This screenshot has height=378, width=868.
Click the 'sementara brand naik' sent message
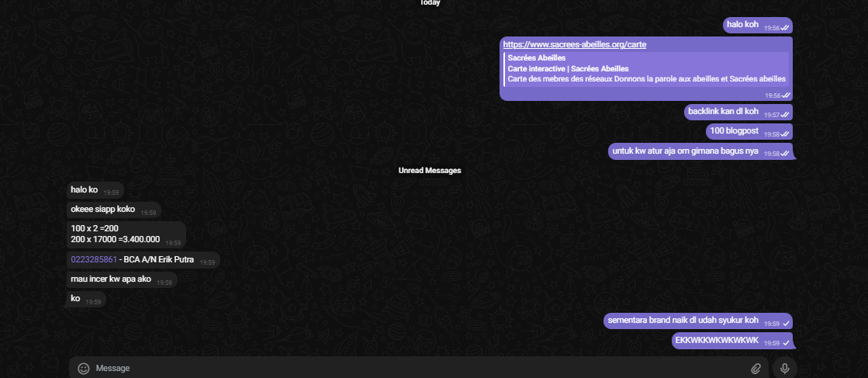683,321
